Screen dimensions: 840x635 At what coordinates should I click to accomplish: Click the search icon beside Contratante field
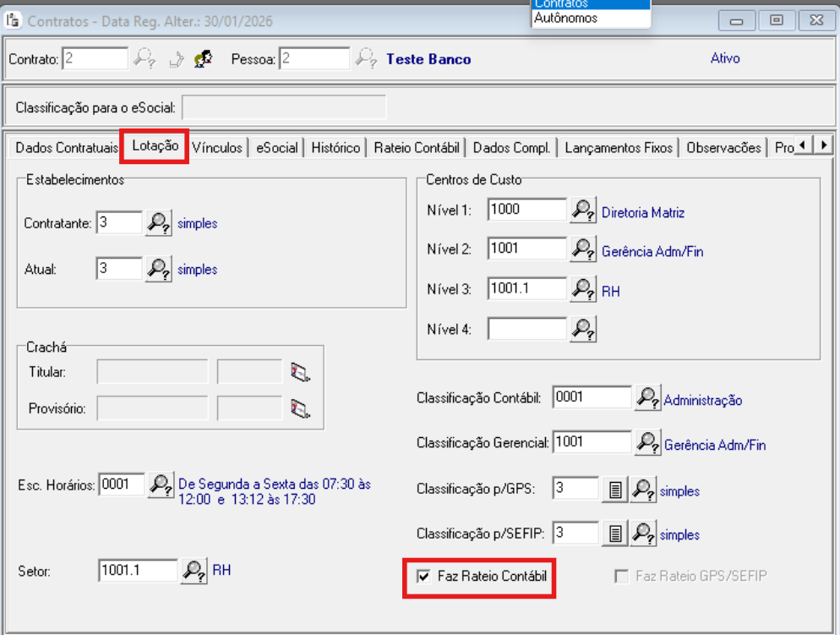pos(158,223)
